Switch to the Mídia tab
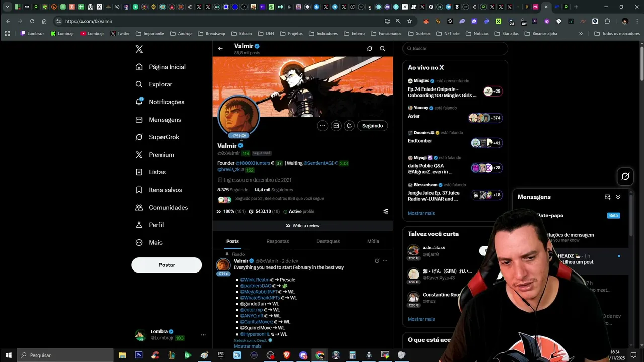The image size is (644, 362). coord(373,241)
